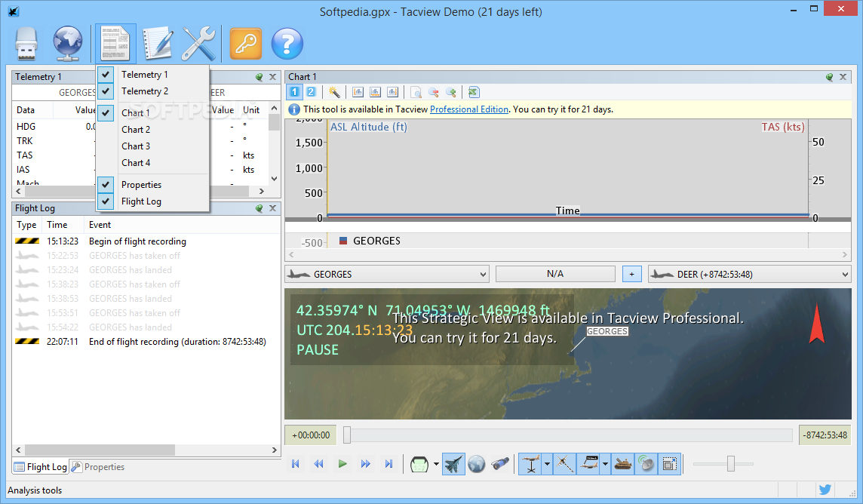
Task: Click the N/A field
Action: pyautogui.click(x=555, y=274)
